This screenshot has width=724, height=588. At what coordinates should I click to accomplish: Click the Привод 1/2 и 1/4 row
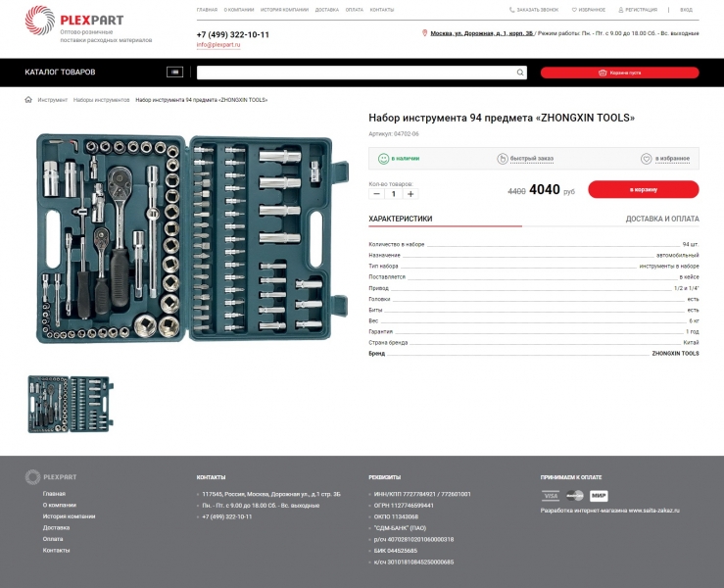pos(534,288)
